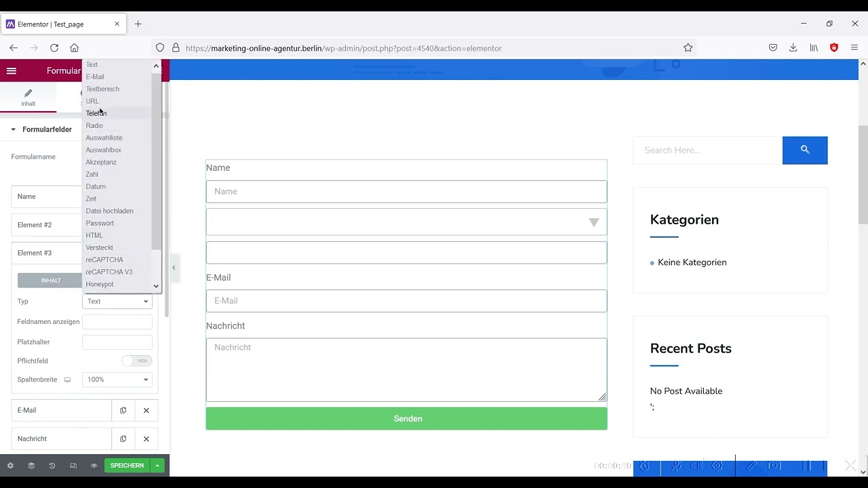Screen dimensions: 868x488
Task: Click up arrow of type list scrollbar
Action: pos(156,66)
